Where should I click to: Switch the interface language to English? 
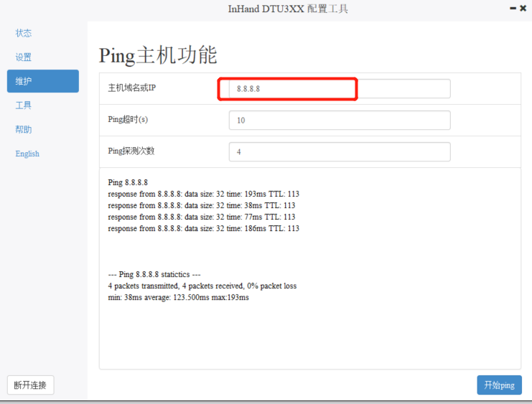[27, 154]
